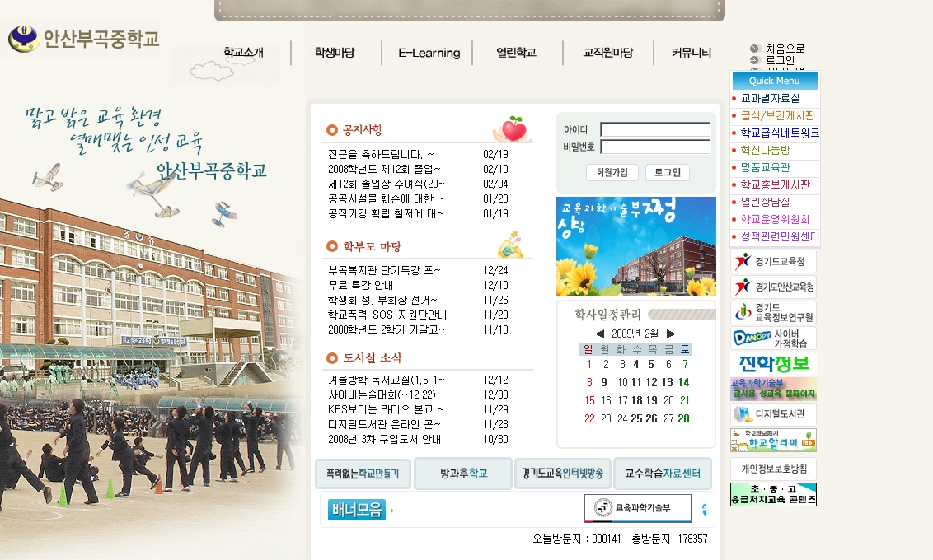Click the 교육과학기술부 banner logo
933x560 pixels.
pos(637,508)
